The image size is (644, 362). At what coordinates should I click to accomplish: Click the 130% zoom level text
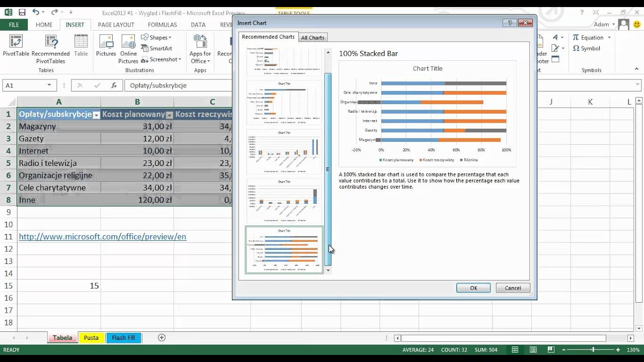coord(632,350)
